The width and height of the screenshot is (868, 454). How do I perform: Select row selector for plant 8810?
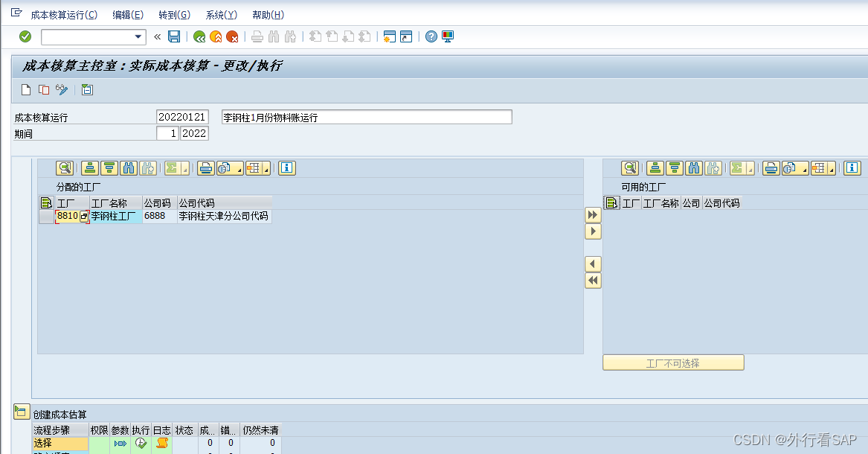(47, 217)
